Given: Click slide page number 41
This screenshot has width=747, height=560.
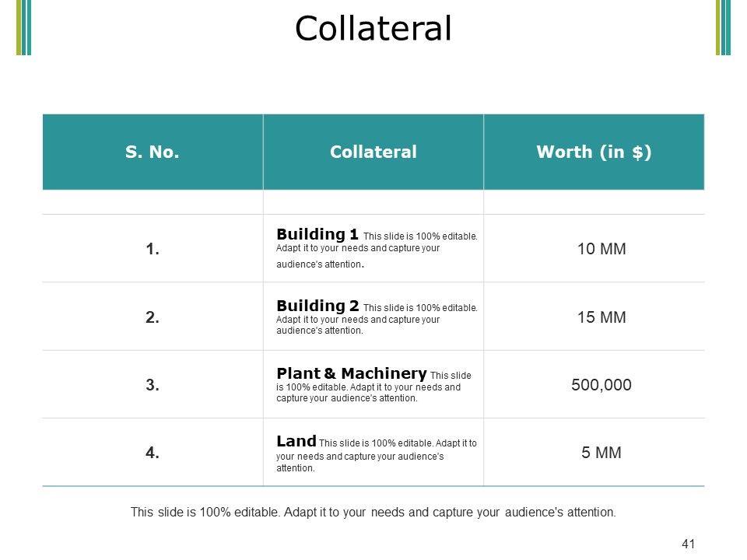Looking at the screenshot, I should (687, 544).
